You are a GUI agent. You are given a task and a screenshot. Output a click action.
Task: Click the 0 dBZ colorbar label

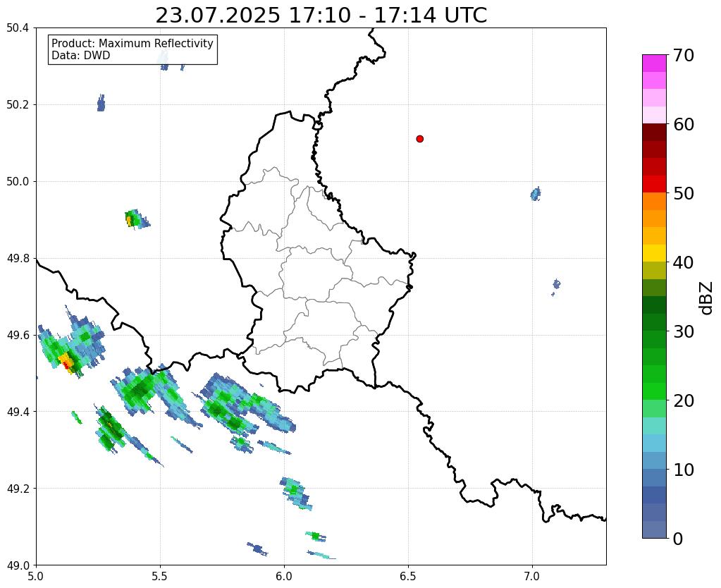(678, 539)
